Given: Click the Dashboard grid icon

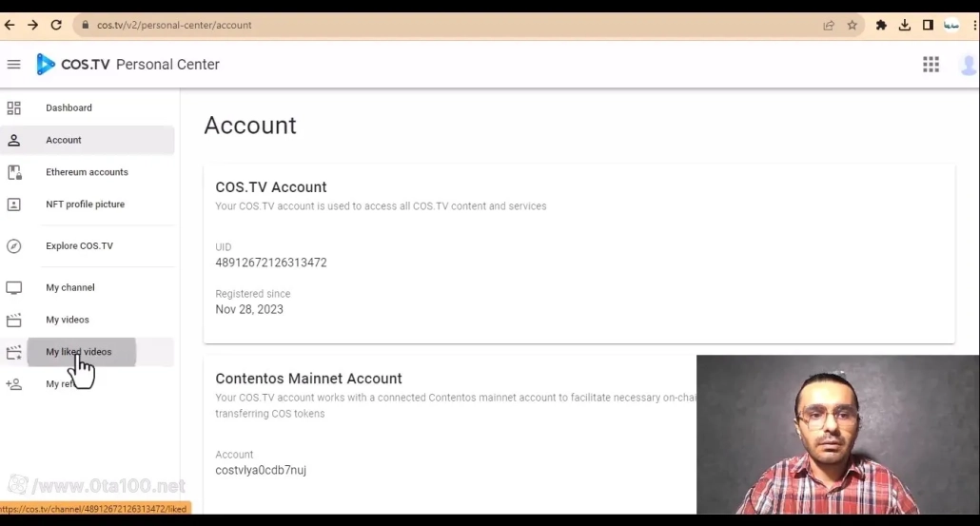Looking at the screenshot, I should (14, 108).
